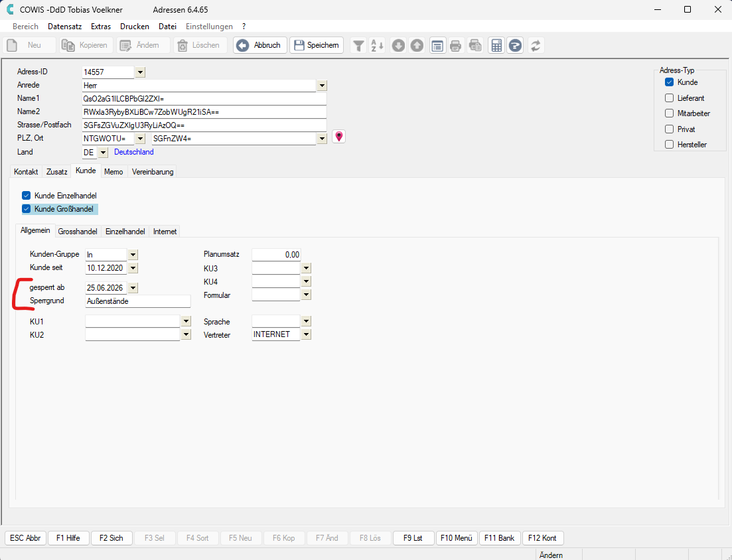Viewport: 732px width, 560px height.
Task: Click the A-Z sort icon
Action: (x=377, y=46)
